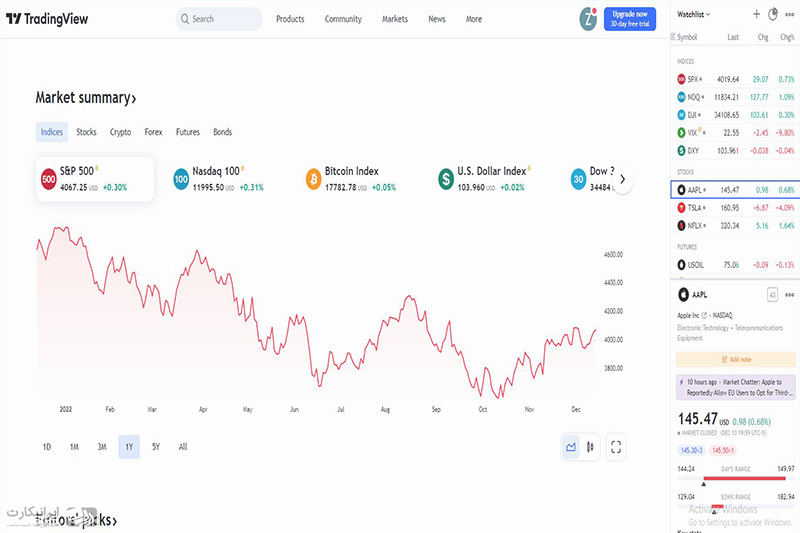The image size is (800, 533).
Task: Select the Crypto tab
Action: point(120,132)
